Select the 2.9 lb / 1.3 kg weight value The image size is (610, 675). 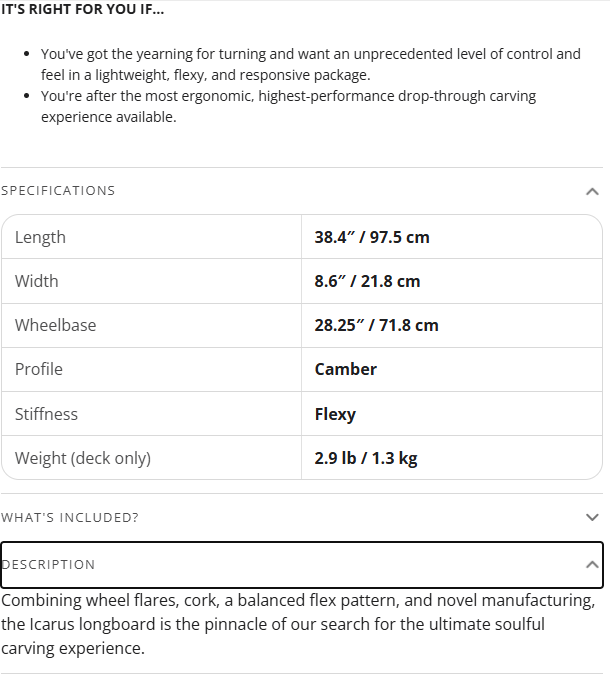coord(365,458)
